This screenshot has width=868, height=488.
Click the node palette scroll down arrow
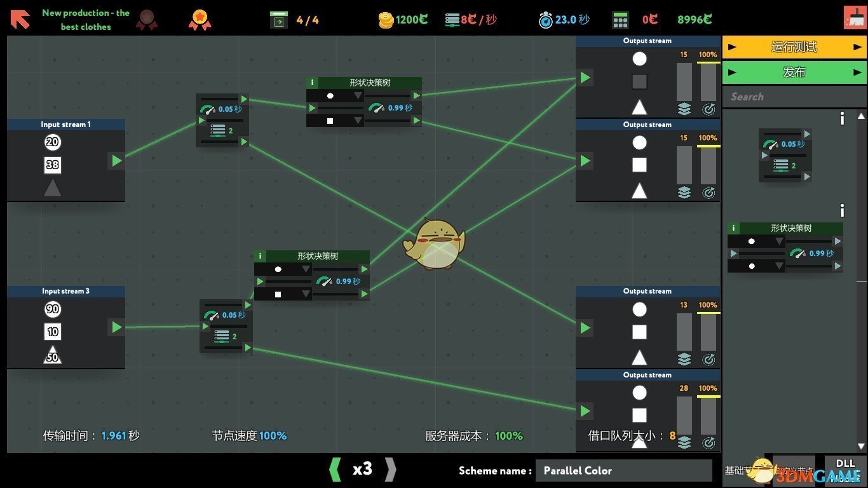861,446
